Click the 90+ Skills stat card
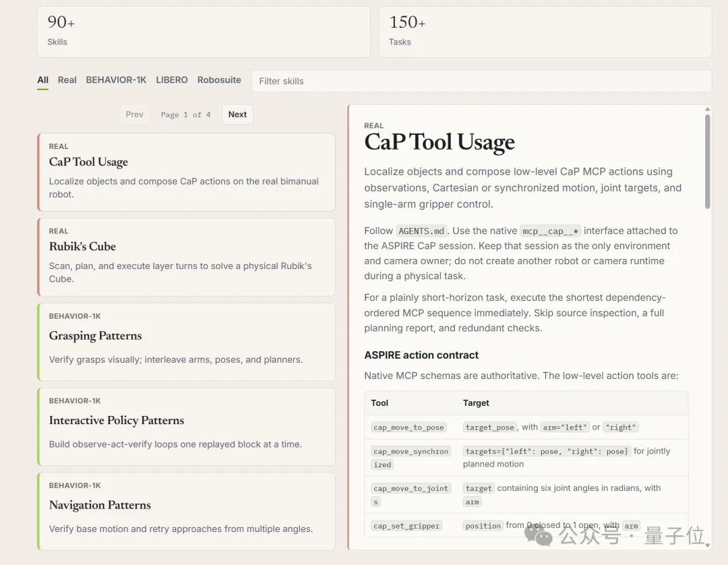This screenshot has height=565, width=728. tap(204, 32)
